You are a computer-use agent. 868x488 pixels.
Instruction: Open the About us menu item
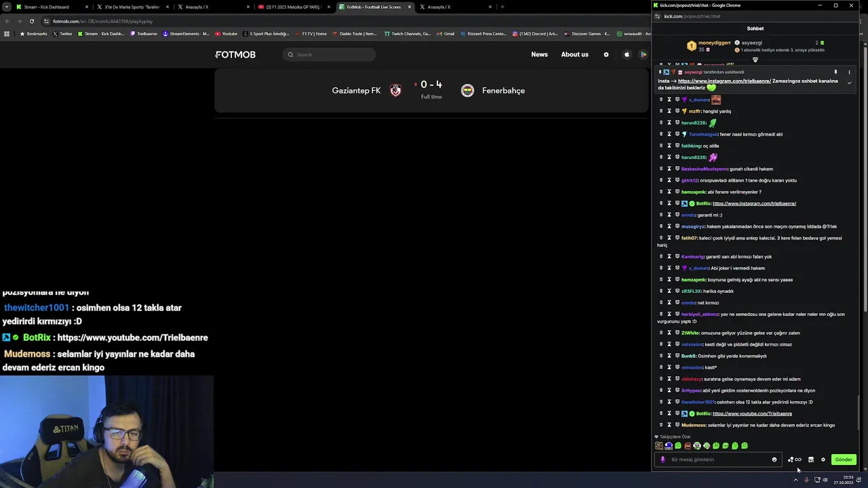tap(574, 54)
